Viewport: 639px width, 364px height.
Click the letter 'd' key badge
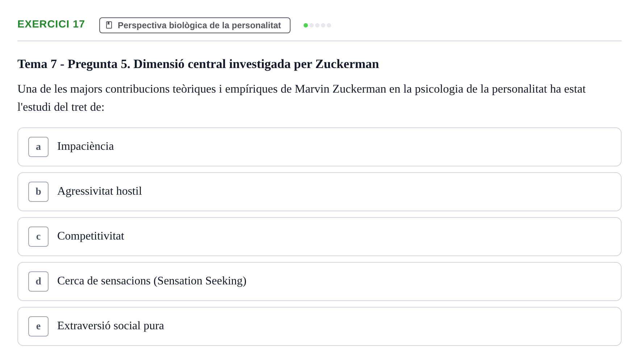click(38, 282)
